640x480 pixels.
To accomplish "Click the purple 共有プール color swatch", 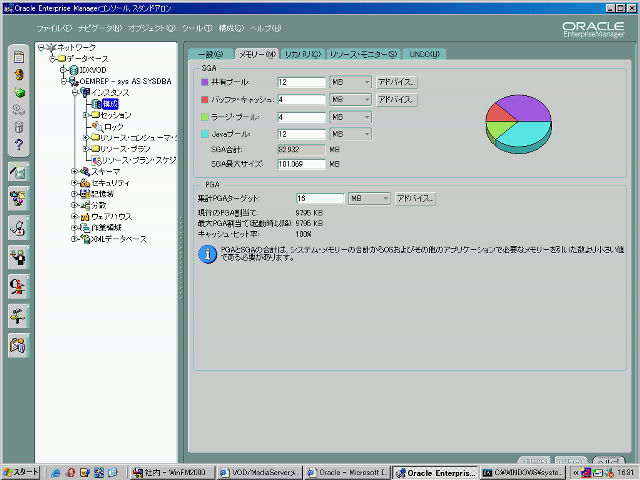I will pyautogui.click(x=204, y=82).
